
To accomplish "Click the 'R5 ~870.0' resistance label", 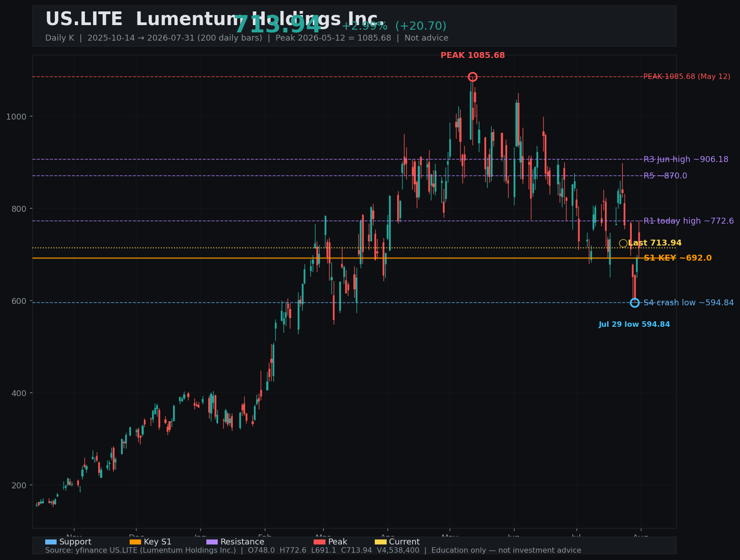I will [x=665, y=176].
